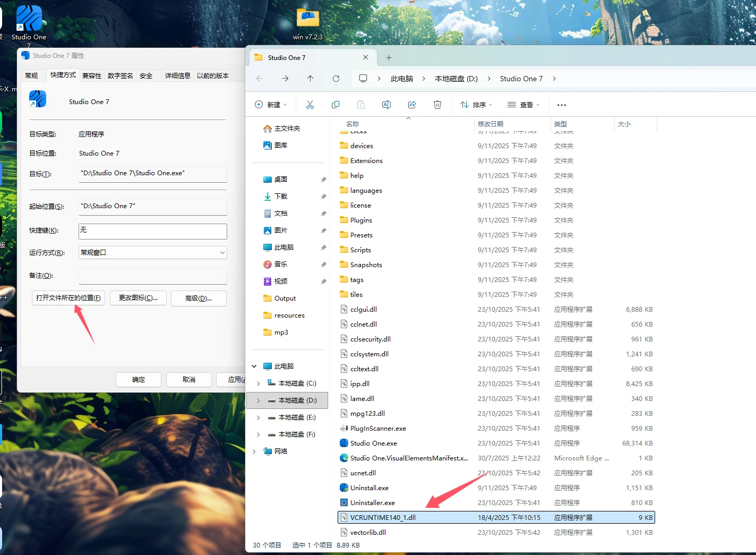Select the Studio One.exe file

coord(374,443)
